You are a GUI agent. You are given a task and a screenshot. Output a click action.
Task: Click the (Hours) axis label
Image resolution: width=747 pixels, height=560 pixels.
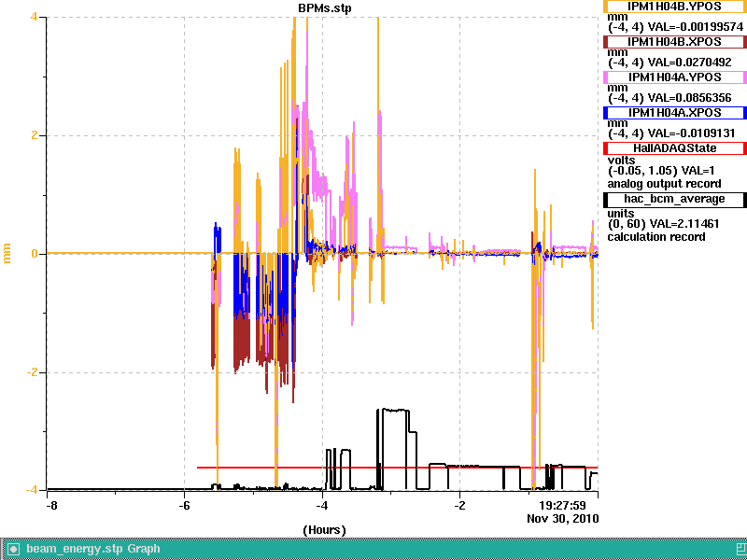324,530
